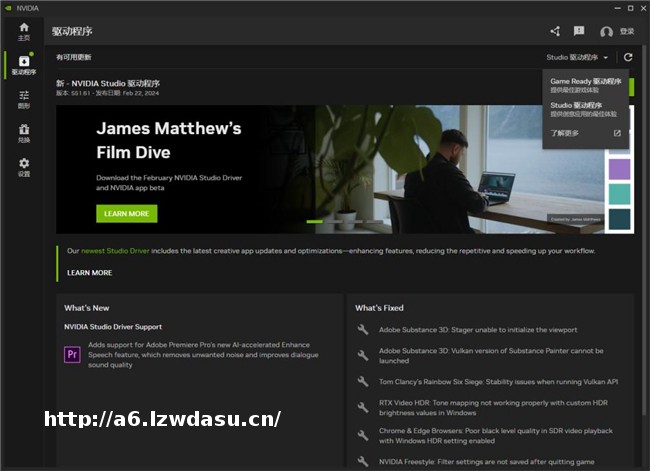The image size is (650, 471).
Task: Click the refresh drivers icon
Action: pos(628,58)
